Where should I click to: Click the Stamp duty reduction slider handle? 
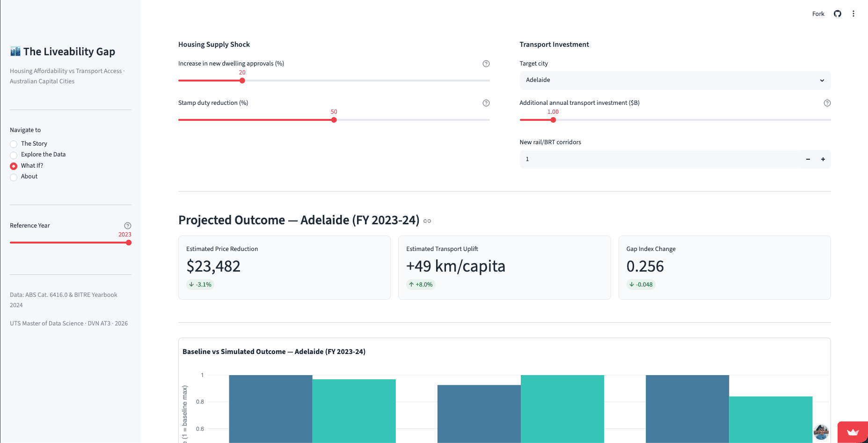(x=334, y=120)
